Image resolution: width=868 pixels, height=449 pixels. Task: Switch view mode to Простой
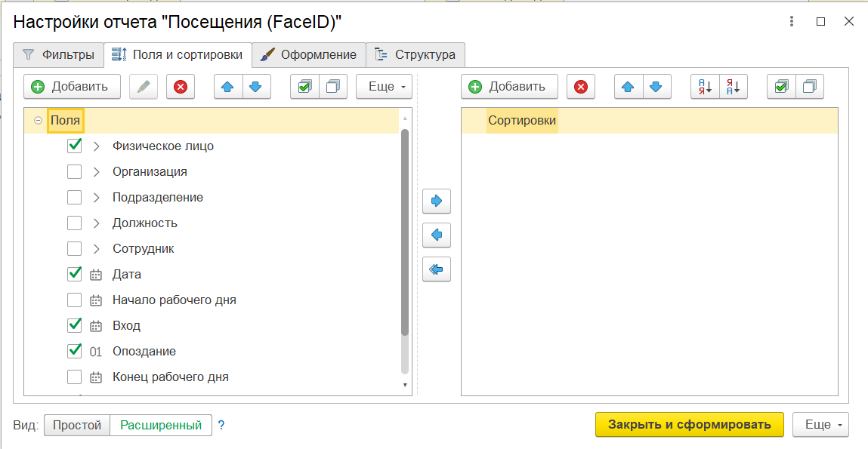77,425
